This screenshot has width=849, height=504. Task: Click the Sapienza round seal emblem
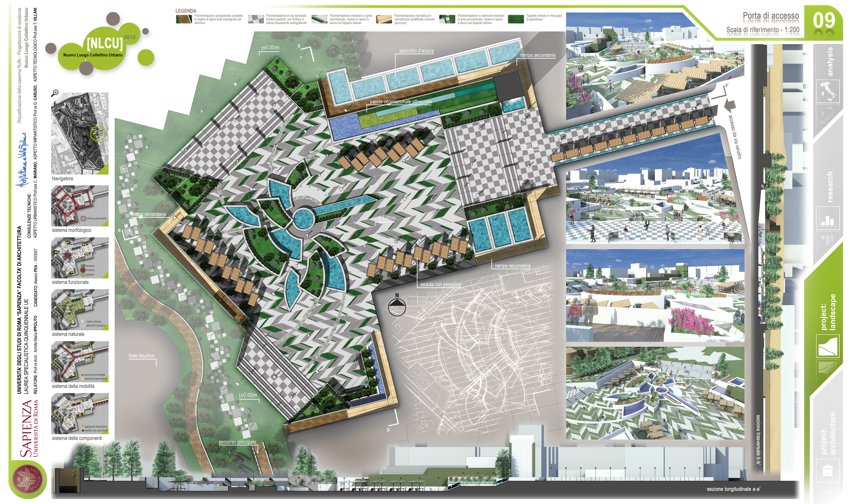click(27, 479)
